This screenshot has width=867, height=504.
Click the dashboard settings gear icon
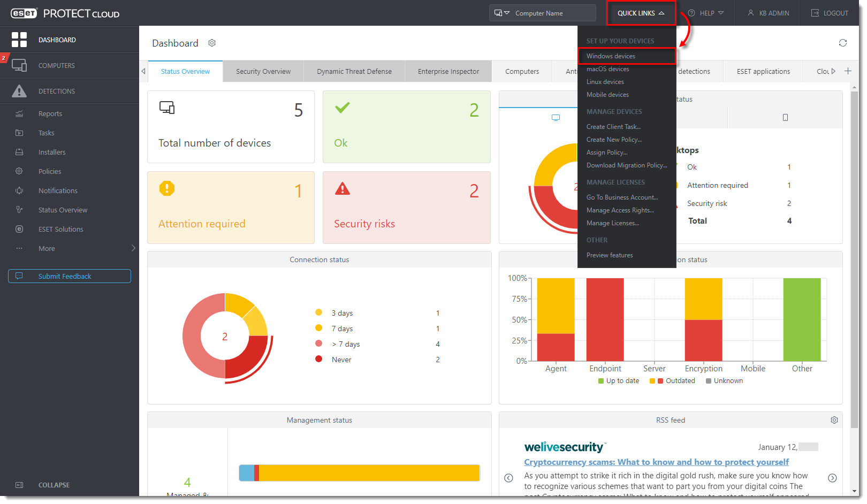[212, 43]
